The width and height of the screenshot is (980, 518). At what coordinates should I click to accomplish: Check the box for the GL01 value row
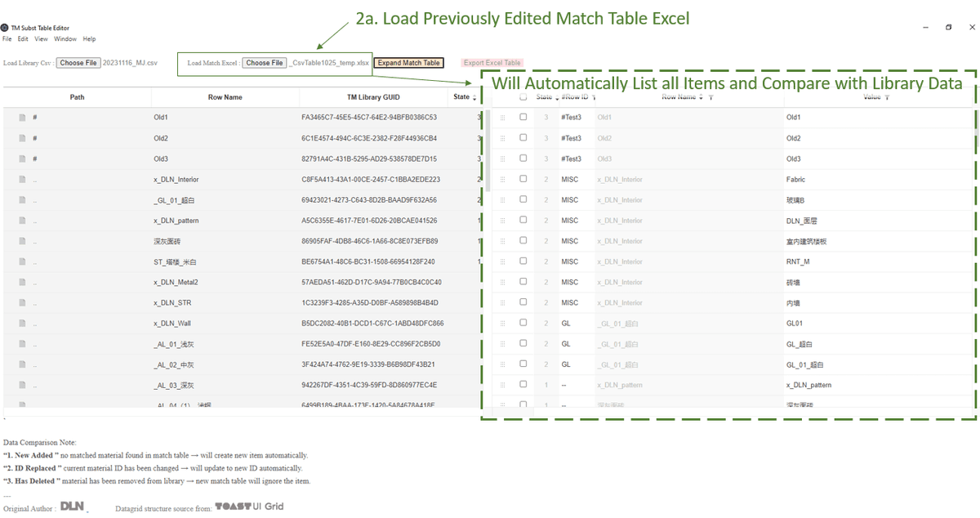coord(523,323)
